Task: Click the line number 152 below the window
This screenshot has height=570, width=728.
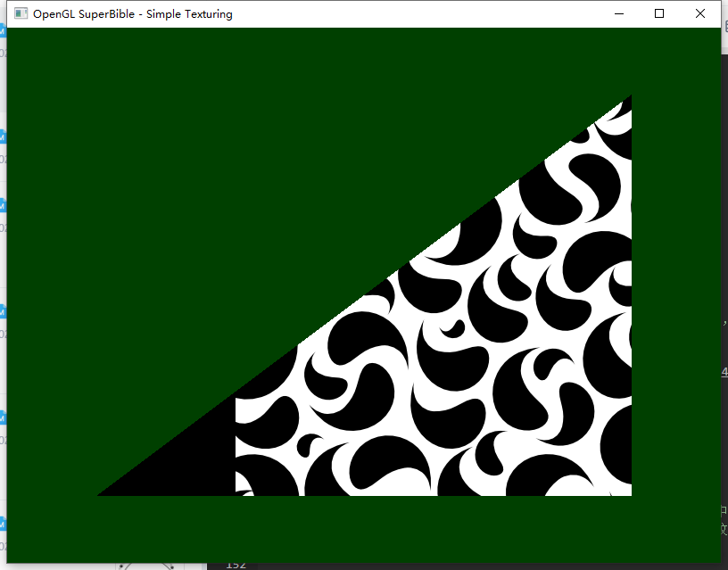Action: (236, 565)
